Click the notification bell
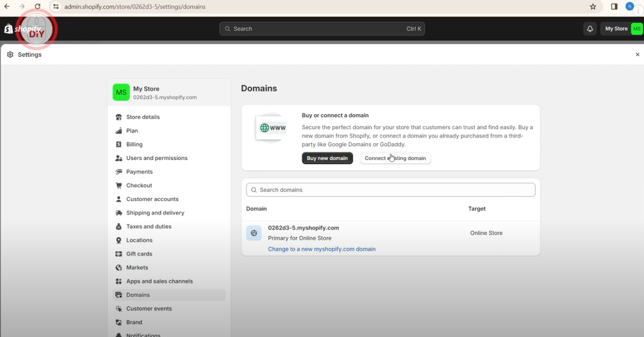 (590, 28)
